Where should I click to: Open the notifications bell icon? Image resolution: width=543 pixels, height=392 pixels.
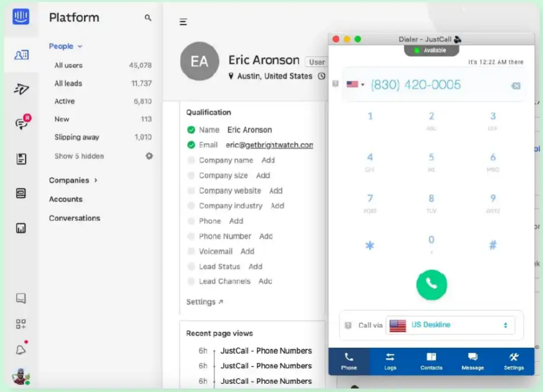pos(21,349)
